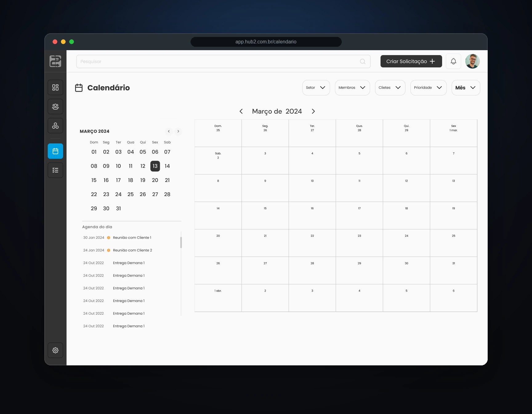Open agenda item Reunião com Cliente 1

132,238
